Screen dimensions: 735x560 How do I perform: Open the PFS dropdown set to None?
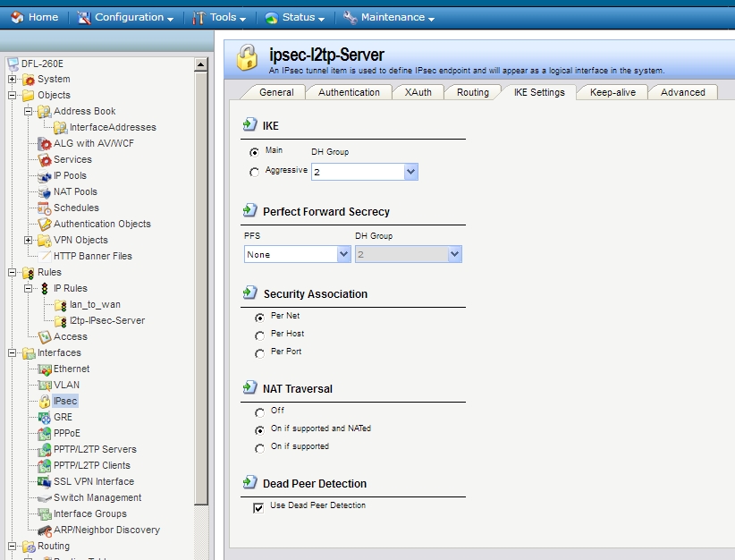343,255
